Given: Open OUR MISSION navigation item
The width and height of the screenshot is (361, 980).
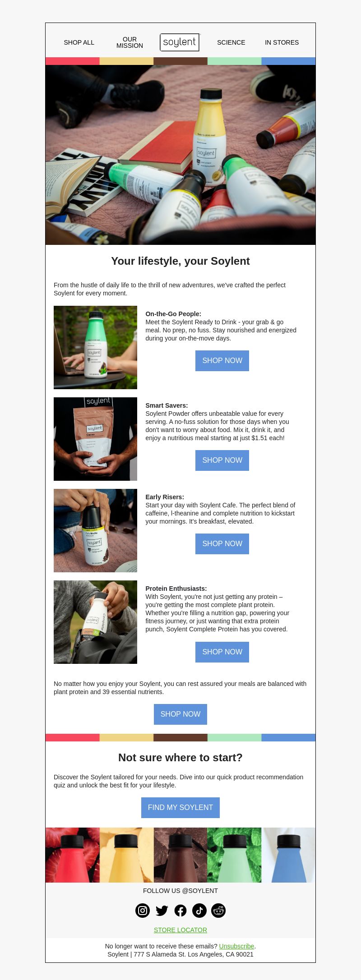Looking at the screenshot, I should pyautogui.click(x=130, y=42).
